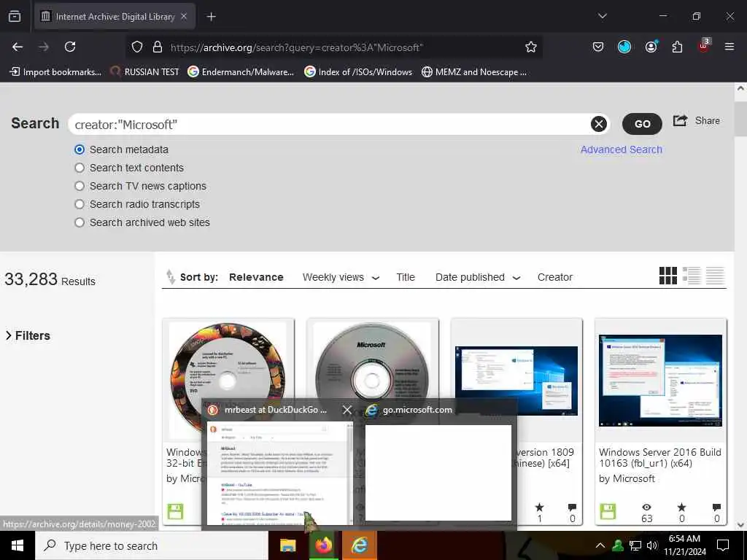Click the Share text link
This screenshot has width=747, height=560.
click(708, 121)
